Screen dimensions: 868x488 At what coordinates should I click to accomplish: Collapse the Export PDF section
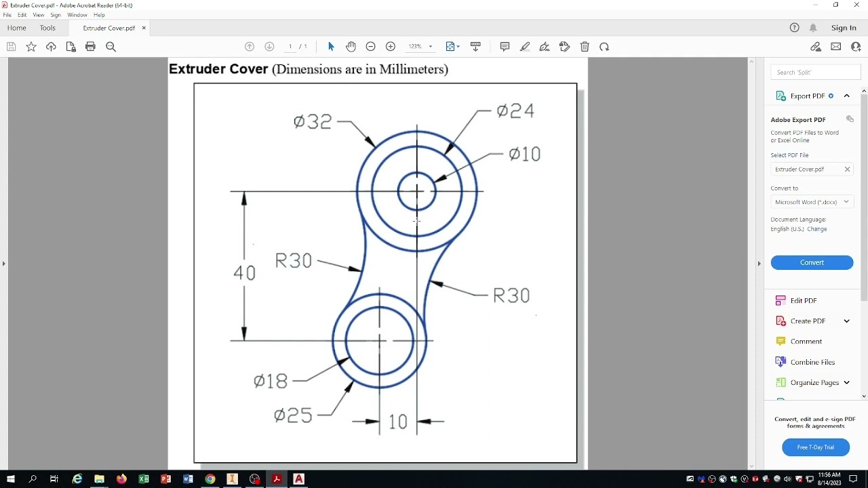tap(847, 96)
